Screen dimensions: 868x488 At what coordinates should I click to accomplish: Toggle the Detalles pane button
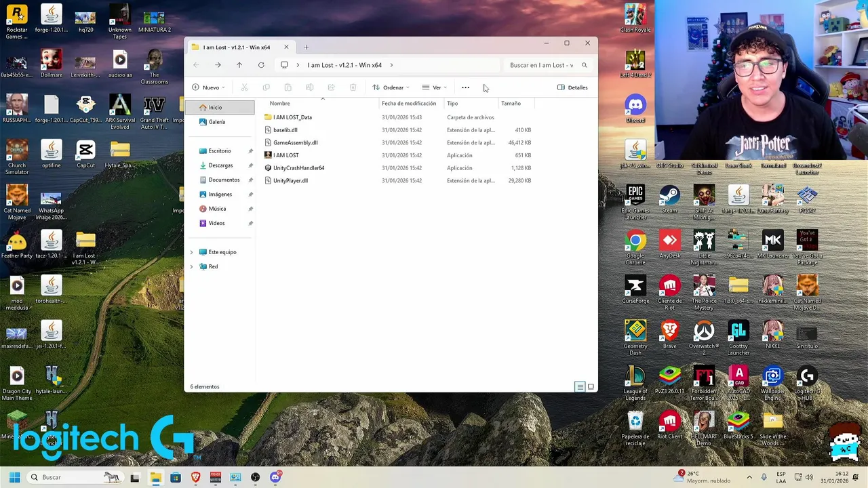(x=572, y=87)
